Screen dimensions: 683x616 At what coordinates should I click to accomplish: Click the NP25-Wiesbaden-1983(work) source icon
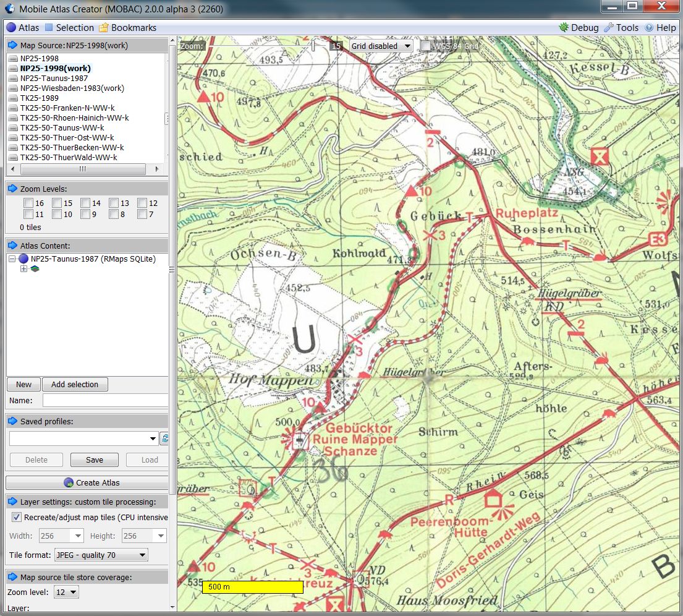(13, 88)
